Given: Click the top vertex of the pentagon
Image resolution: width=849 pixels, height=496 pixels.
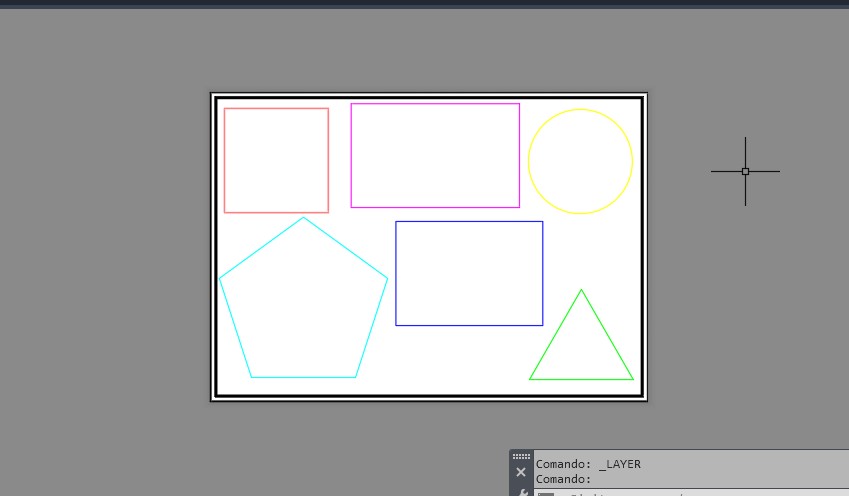Looking at the screenshot, I should 303,218.
